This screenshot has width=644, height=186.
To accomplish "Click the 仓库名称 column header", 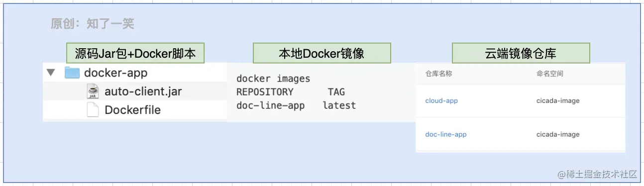I will 438,74.
